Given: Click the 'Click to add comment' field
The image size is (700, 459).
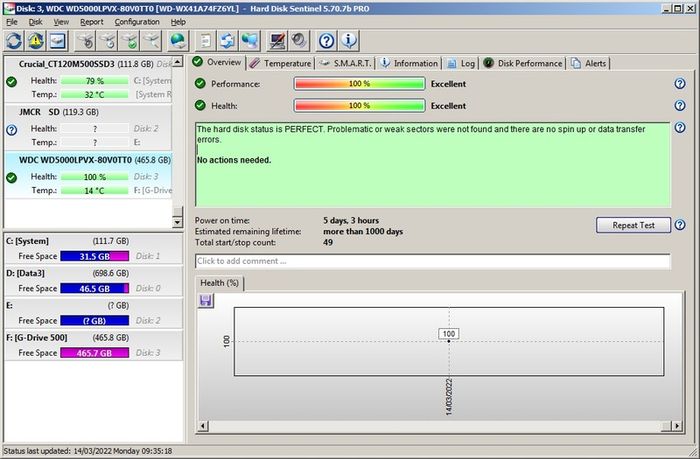Looking at the screenshot, I should [x=433, y=261].
